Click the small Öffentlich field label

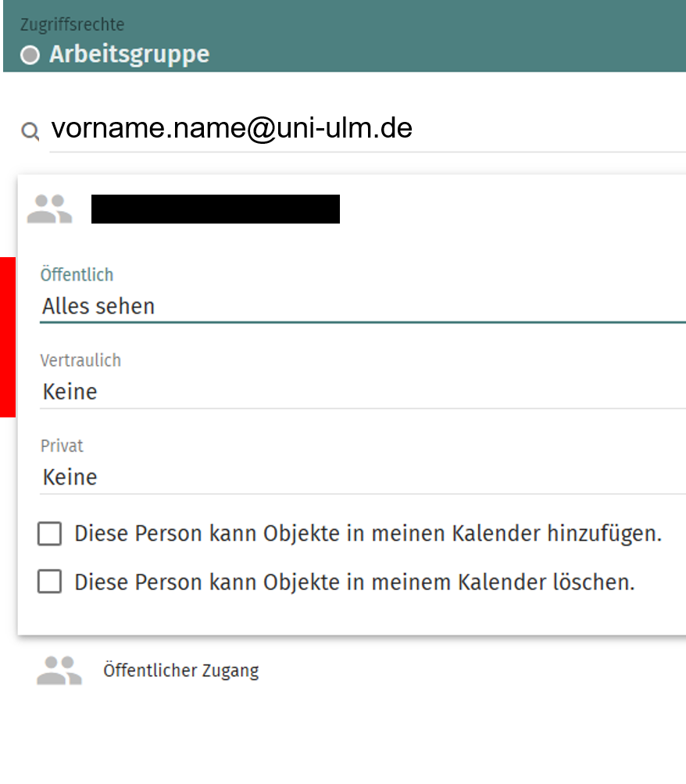(x=77, y=275)
